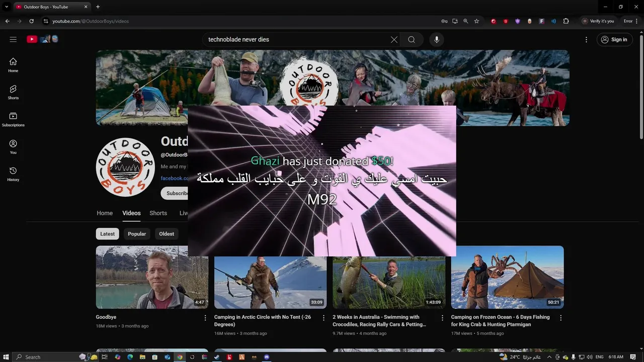Open the tab search dropdown arrow
The width and height of the screenshot is (644, 362).
click(7, 7)
